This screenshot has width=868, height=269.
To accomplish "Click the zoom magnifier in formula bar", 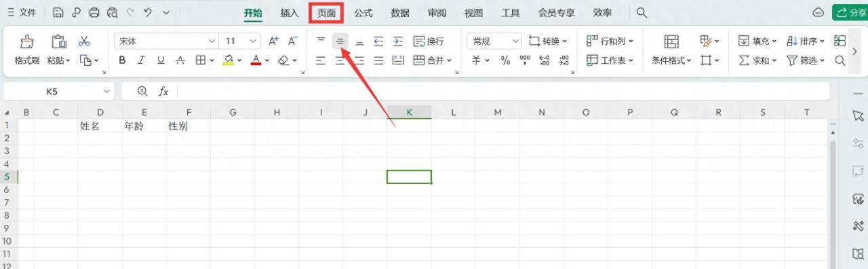I will coord(142,91).
